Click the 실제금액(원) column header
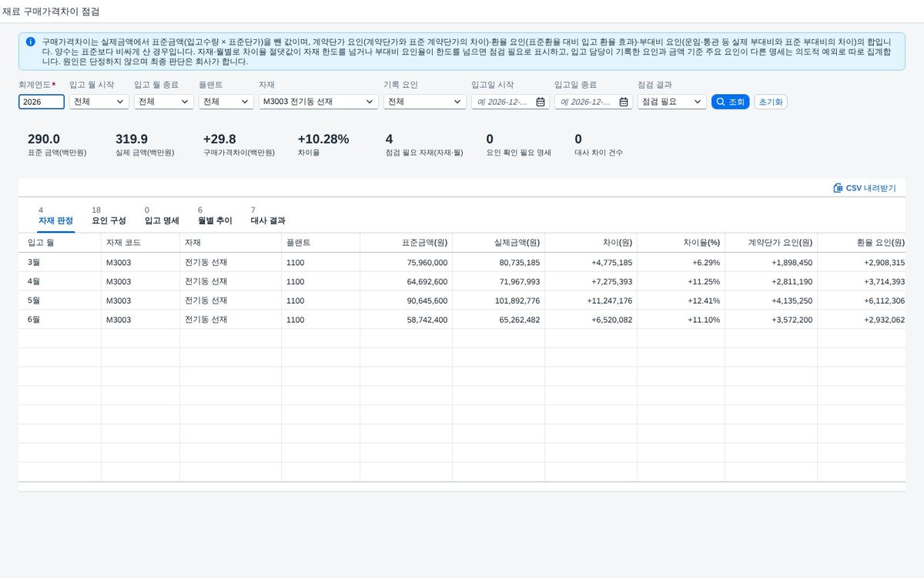 (x=499, y=243)
